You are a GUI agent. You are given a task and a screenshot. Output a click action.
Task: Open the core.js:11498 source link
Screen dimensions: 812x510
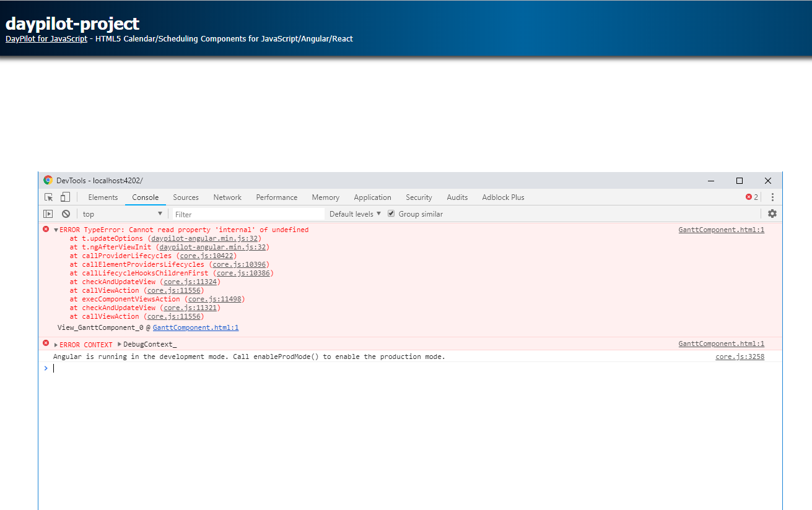(214, 299)
